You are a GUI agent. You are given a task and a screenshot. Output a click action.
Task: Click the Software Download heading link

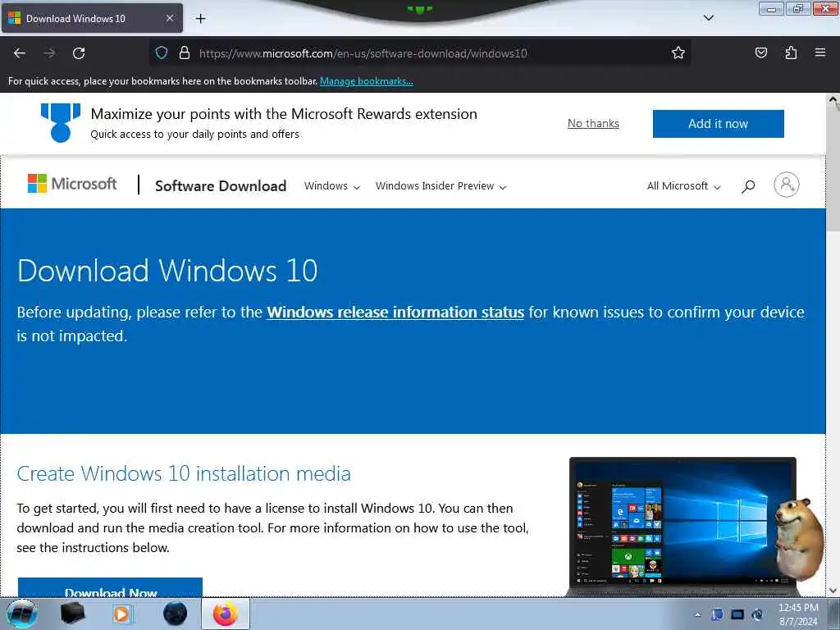pos(221,186)
